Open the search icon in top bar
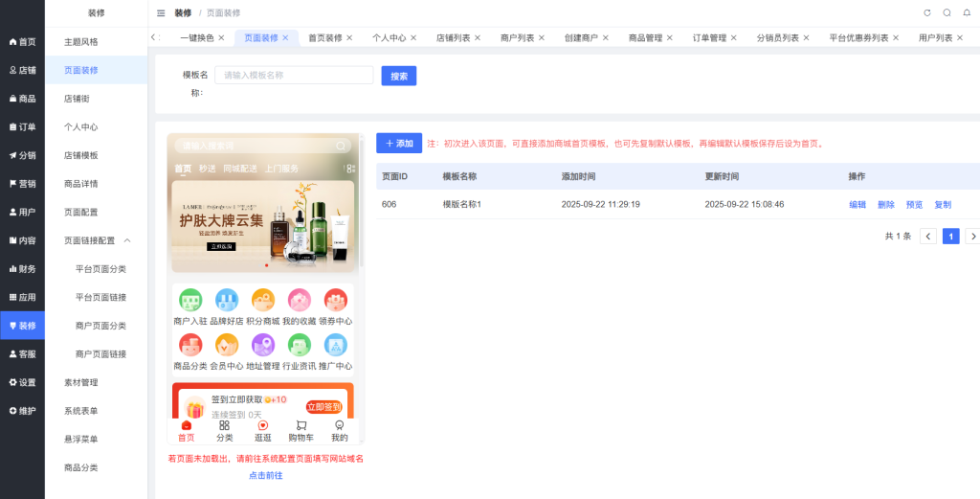 pyautogui.click(x=947, y=12)
